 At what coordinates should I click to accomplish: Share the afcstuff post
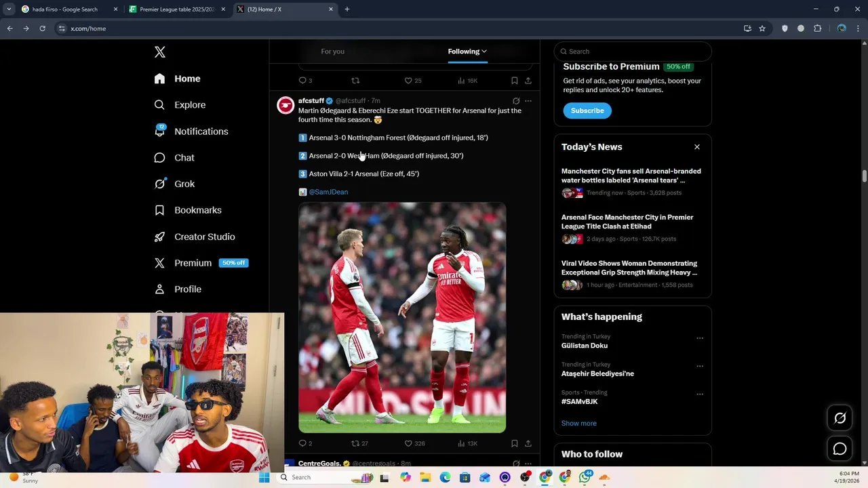pyautogui.click(x=528, y=443)
